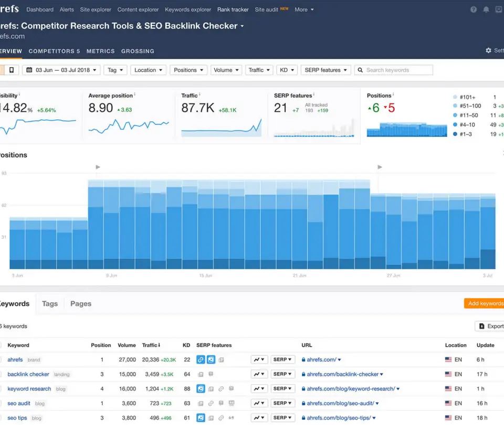Click the SERP features info icon

tap(314, 94)
